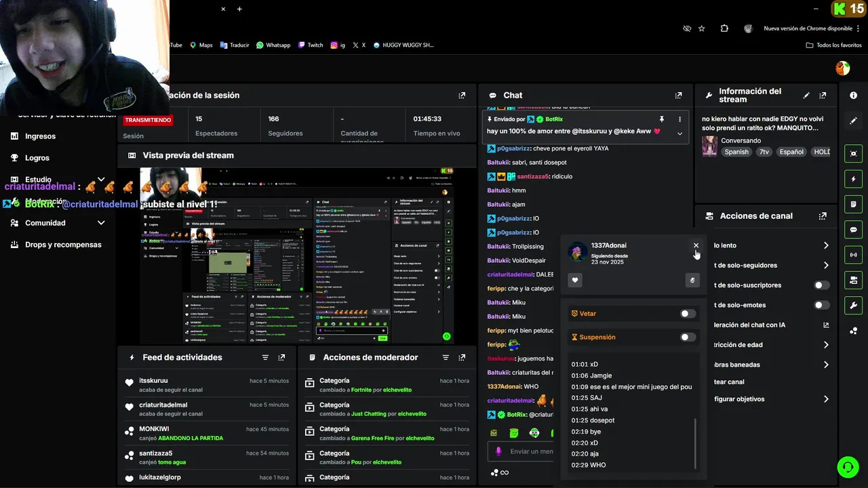
Task: Open the configurar objetivos arrow
Action: point(826,399)
